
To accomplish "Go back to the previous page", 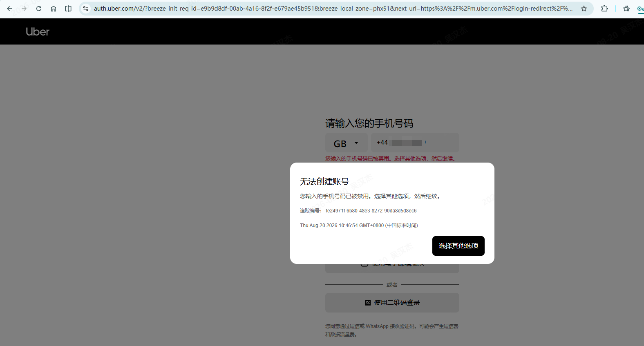I will (9, 9).
